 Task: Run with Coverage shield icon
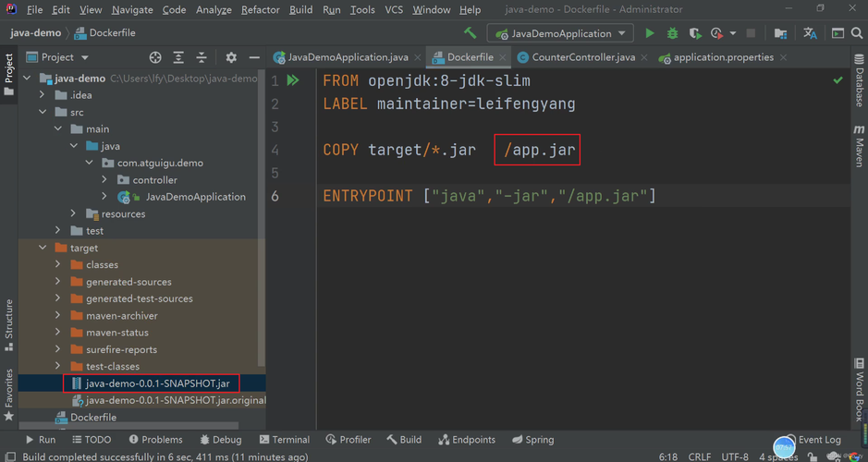(x=695, y=33)
